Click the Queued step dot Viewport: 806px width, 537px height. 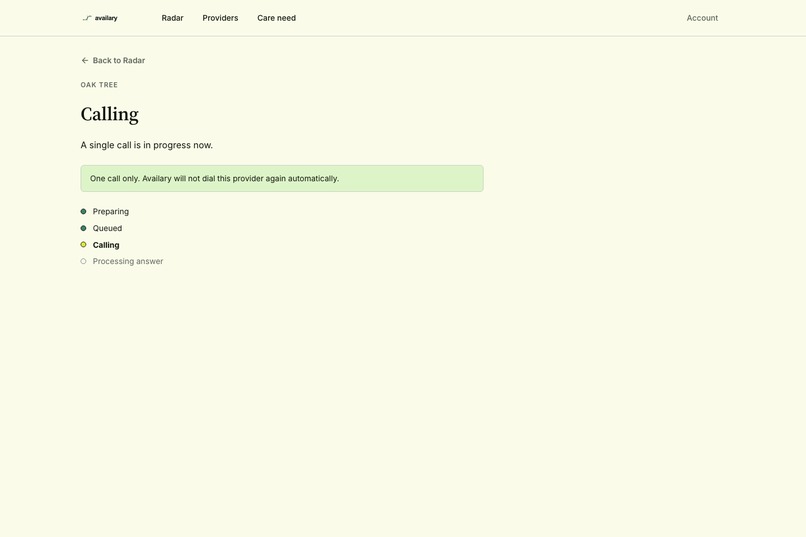point(83,228)
